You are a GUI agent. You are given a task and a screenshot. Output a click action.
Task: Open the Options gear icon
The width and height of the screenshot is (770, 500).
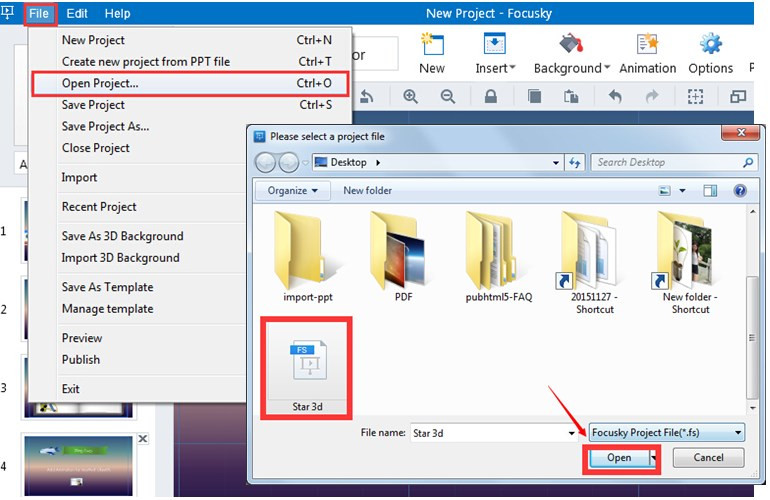click(x=711, y=44)
